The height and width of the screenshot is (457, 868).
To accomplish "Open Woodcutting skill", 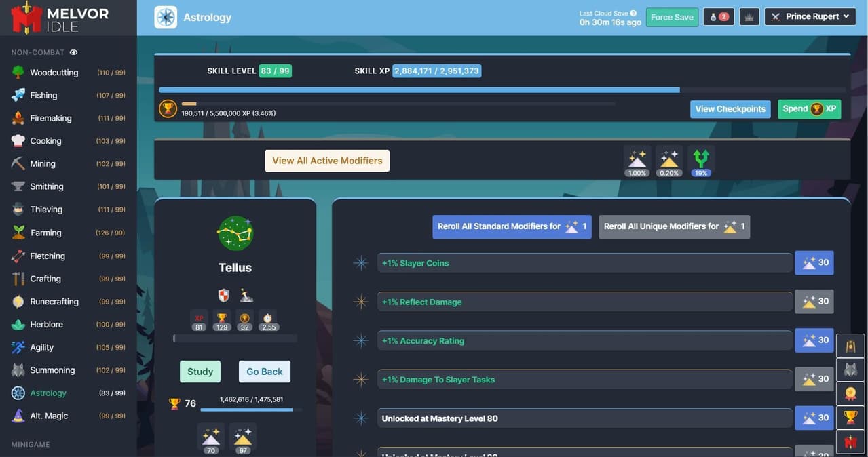I will [x=68, y=73].
